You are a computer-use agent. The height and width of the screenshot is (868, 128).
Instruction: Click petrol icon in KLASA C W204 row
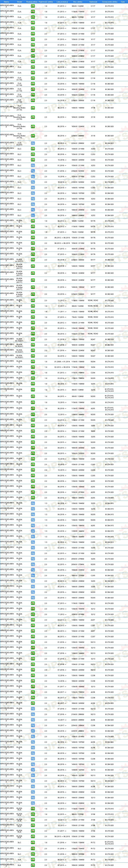click(33, 362)
